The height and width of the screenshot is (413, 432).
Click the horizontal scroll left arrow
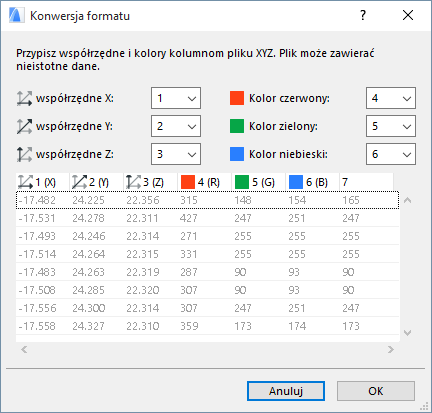pos(24,349)
